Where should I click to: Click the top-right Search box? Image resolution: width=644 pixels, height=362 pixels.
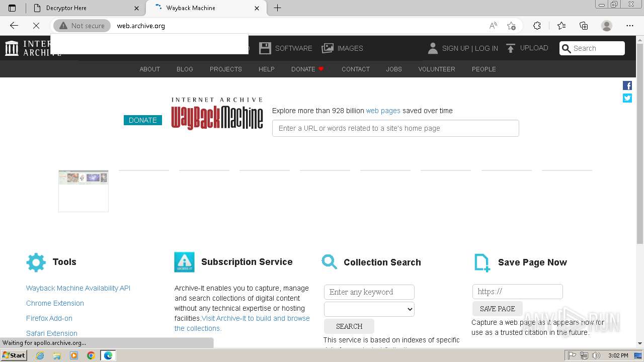(592, 48)
